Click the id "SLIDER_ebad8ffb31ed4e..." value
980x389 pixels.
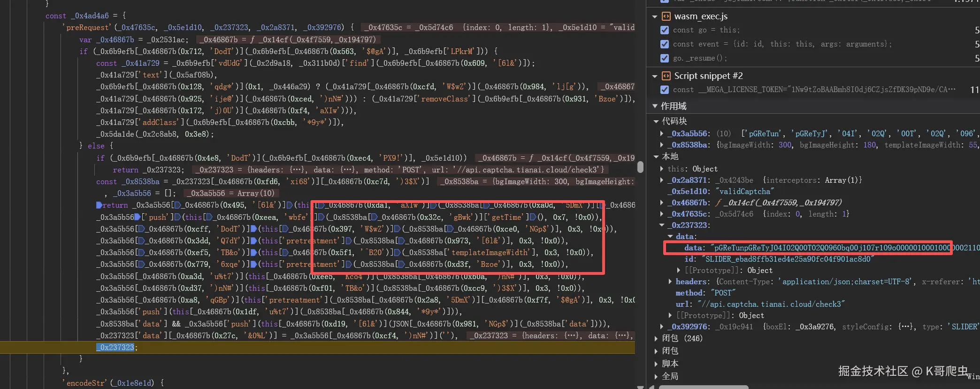[x=788, y=259]
